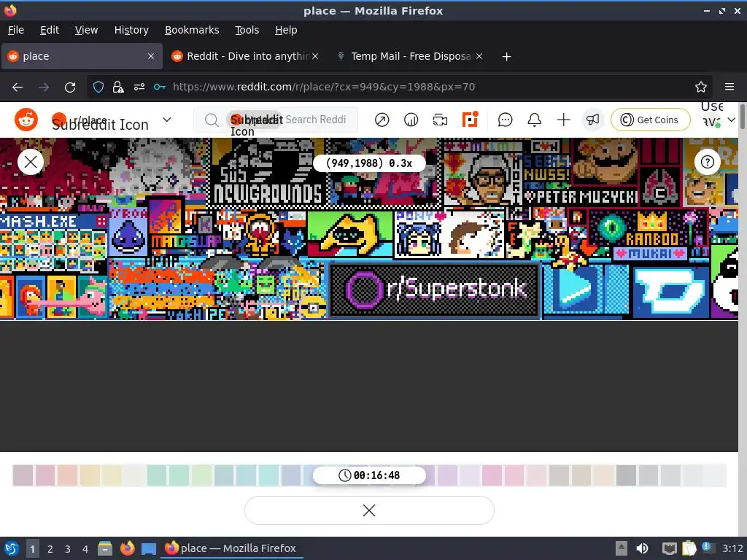Click the tracking protection shield icon
Viewport: 747px width, 560px height.
tap(98, 87)
